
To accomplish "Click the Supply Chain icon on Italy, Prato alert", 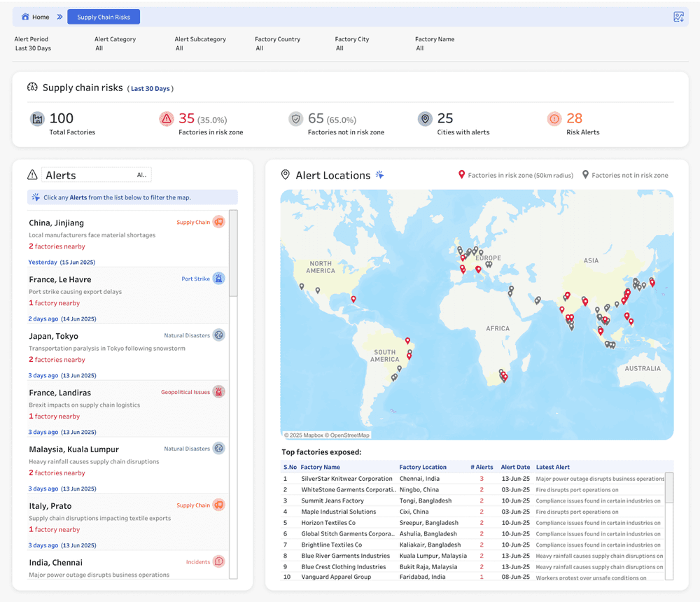I will (218, 505).
